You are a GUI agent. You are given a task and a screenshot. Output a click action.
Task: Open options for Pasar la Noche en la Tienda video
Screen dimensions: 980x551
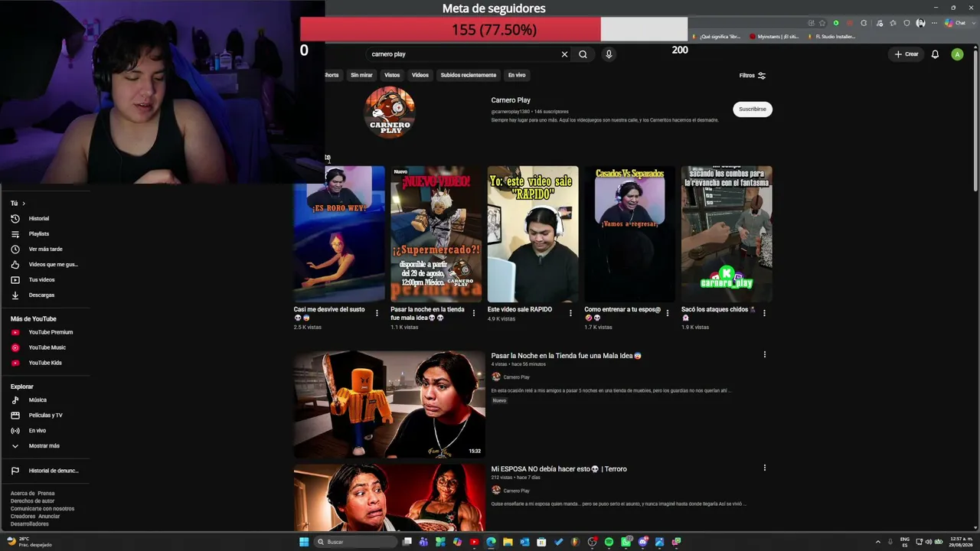click(764, 355)
